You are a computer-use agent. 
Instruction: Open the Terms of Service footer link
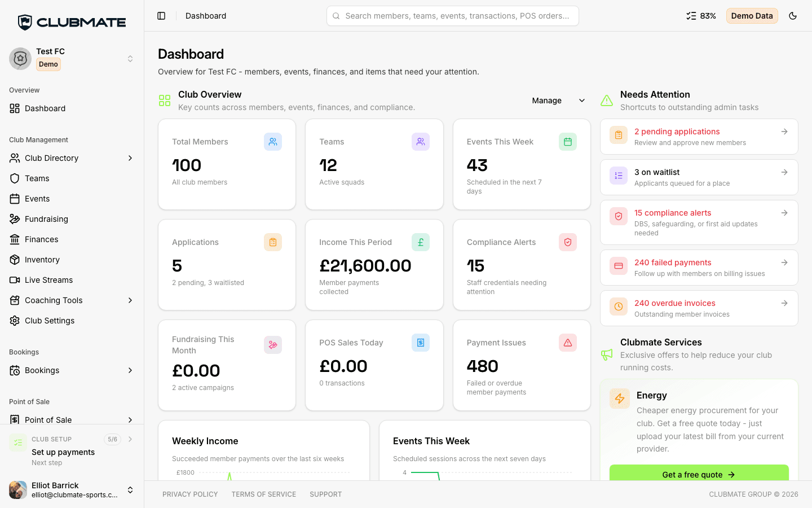point(264,494)
